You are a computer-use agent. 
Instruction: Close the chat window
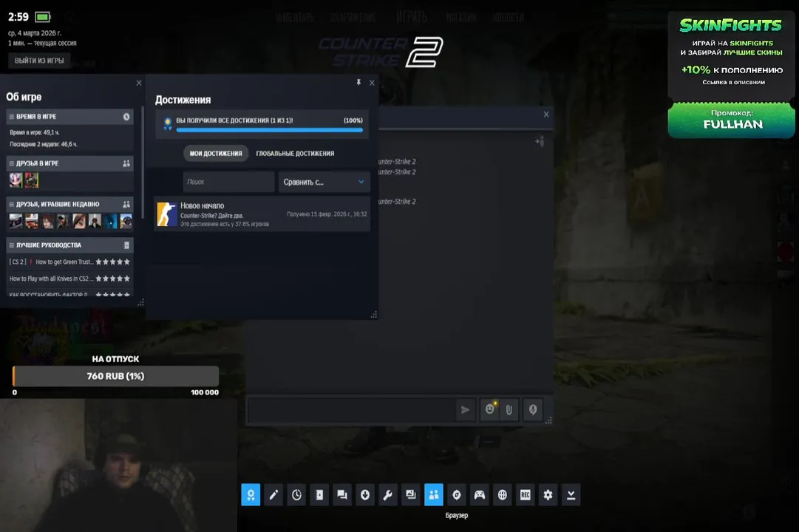[546, 114]
